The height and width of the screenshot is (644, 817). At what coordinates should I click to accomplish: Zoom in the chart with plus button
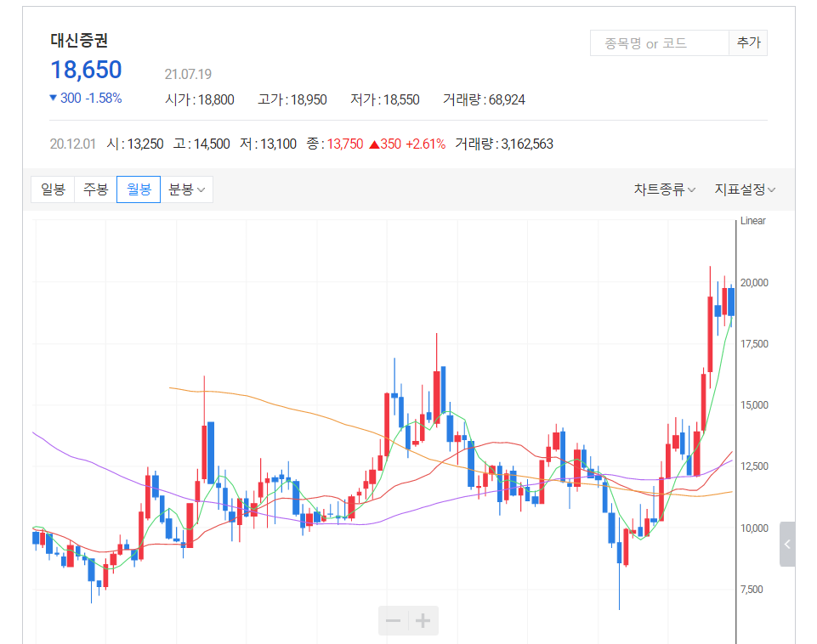[423, 620]
